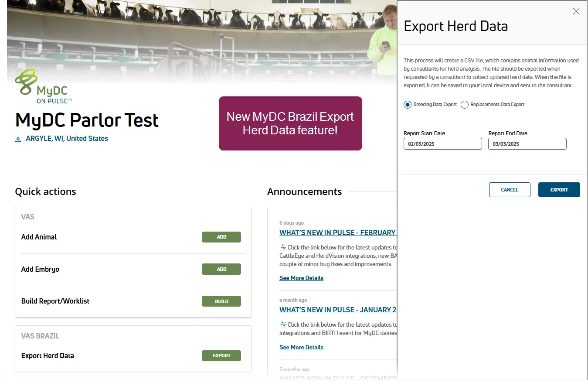Close the Export Herd Data panel
This screenshot has height=386, width=588.
click(x=576, y=12)
